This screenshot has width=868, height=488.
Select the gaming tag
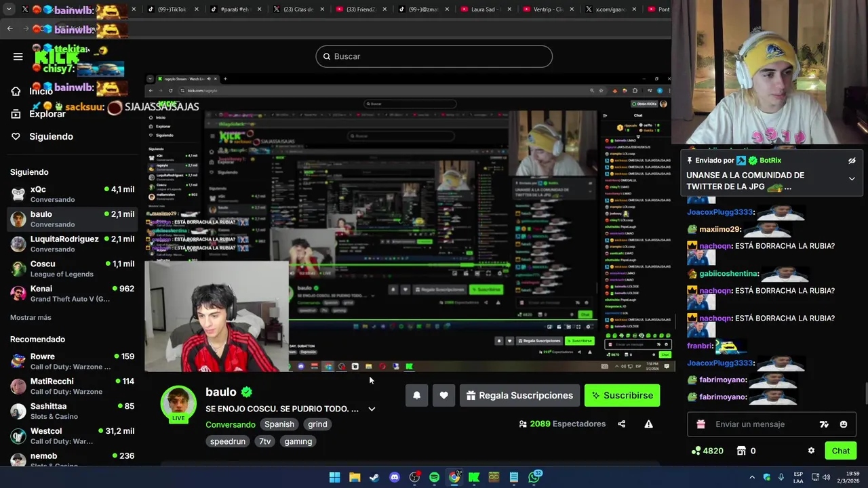tap(298, 441)
